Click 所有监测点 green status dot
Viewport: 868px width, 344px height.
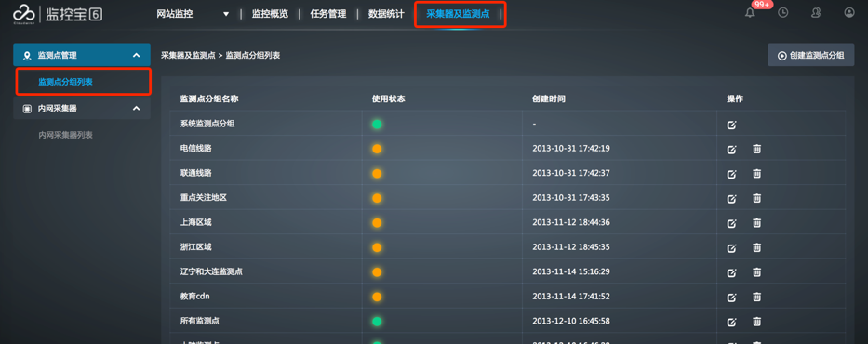pyautogui.click(x=377, y=322)
